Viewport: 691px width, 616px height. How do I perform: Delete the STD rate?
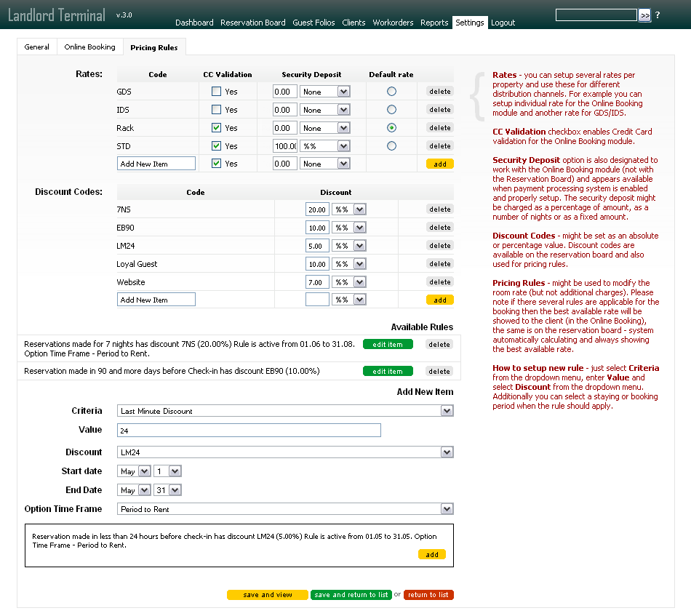coord(440,146)
